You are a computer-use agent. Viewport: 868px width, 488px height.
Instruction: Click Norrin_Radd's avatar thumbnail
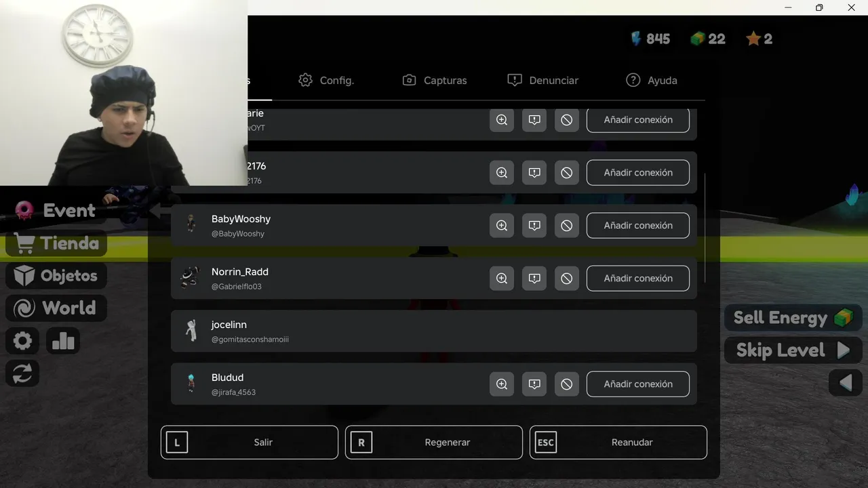191,278
